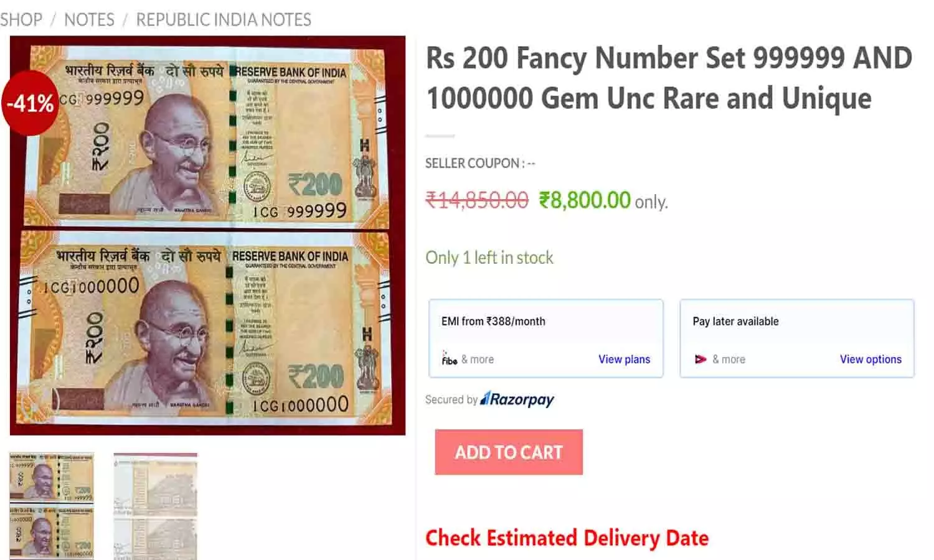The height and width of the screenshot is (560, 934).
Task: Expand Check Estimated Delivery Date section
Action: pos(567,538)
